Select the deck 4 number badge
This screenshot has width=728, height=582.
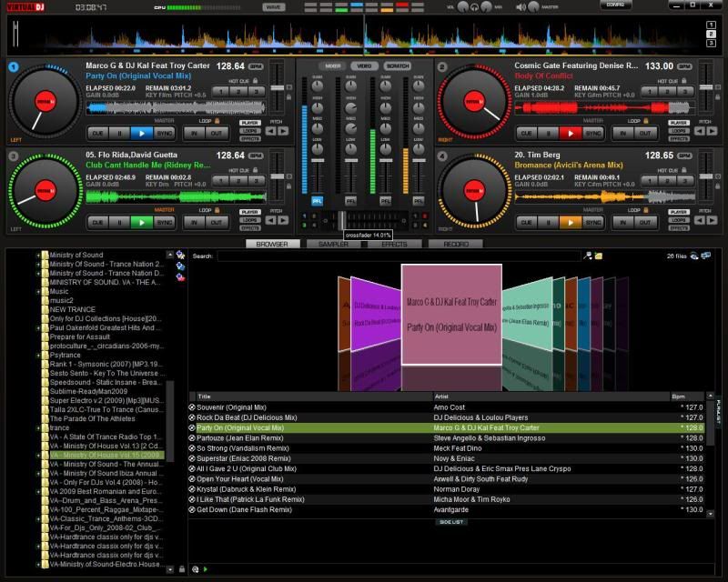442,156
